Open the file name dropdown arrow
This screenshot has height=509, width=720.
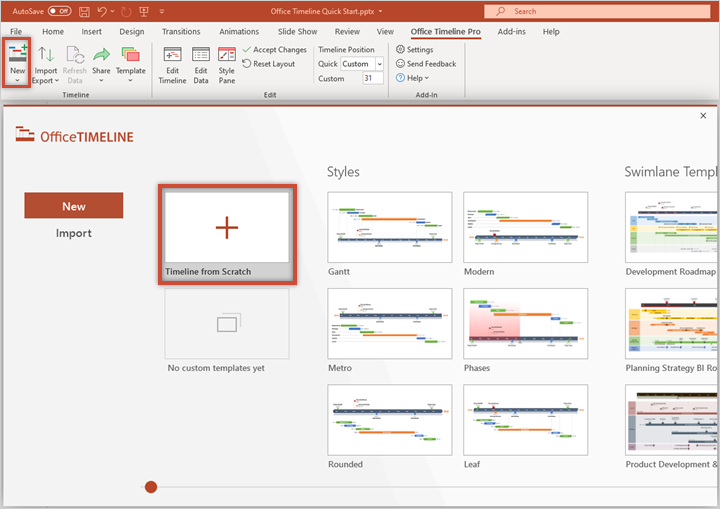[380, 11]
